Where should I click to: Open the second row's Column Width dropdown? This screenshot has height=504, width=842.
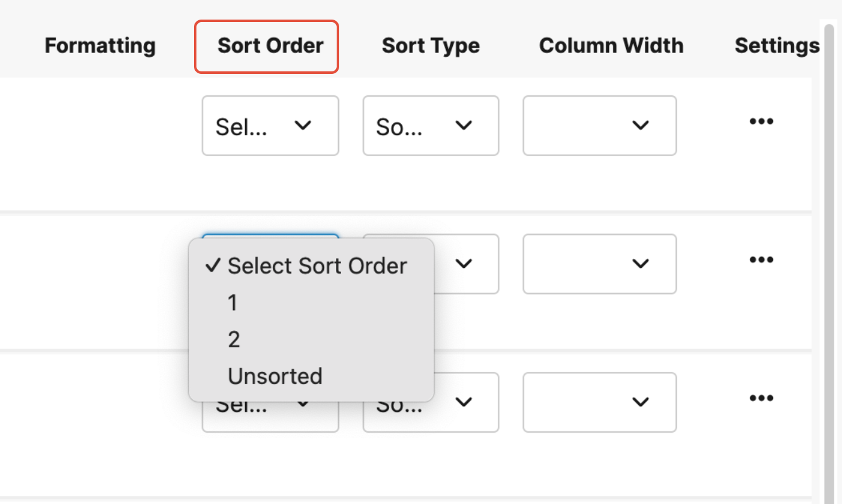point(599,264)
